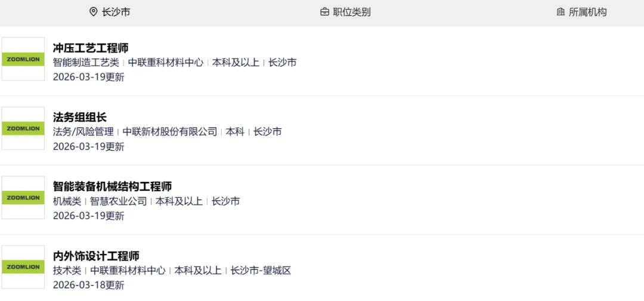The height and width of the screenshot is (301, 644).
Task: Click the briefcase job category icon
Action: tap(324, 12)
